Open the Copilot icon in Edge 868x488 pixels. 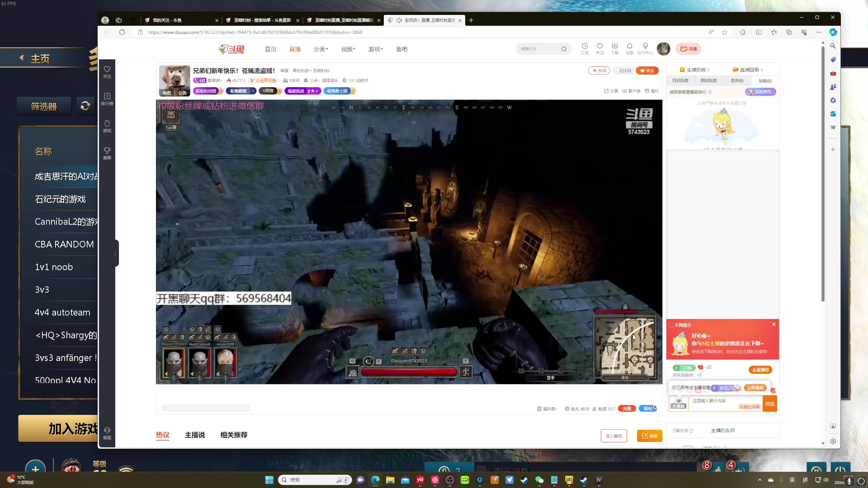833,32
